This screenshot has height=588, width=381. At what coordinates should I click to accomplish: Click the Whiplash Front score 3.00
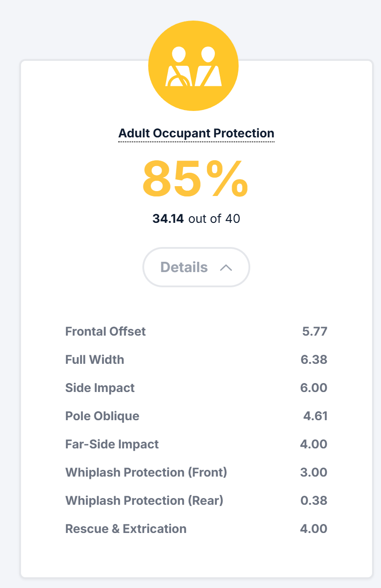pyautogui.click(x=314, y=473)
